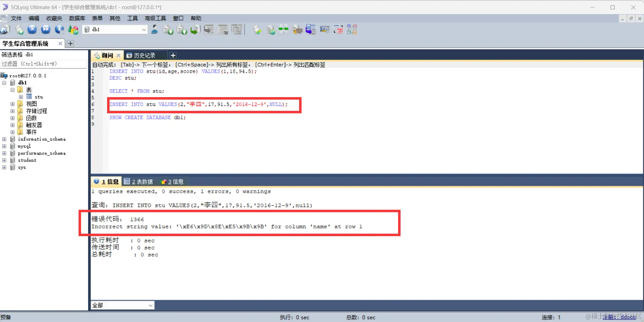The image size is (644, 322).
Task: Open a new query editor with the toolbar icon
Action: (19, 30)
